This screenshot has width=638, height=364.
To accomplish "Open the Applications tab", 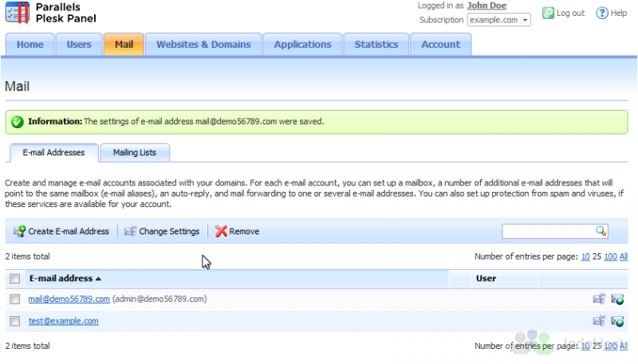I will (x=302, y=45).
